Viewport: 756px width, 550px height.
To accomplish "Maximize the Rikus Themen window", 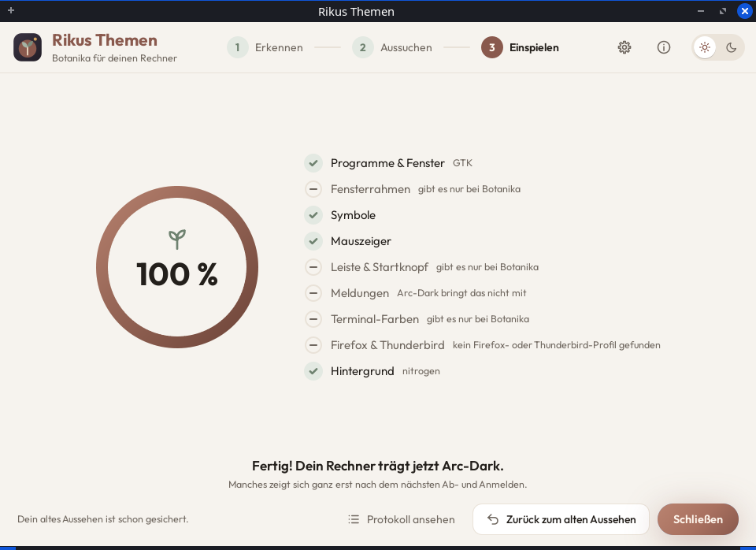I will 723,11.
